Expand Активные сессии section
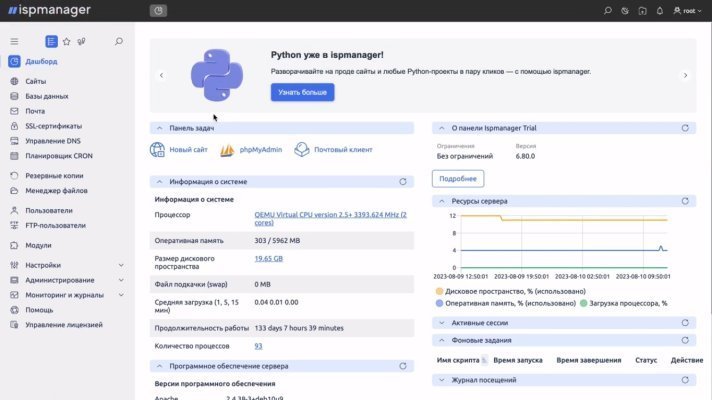This screenshot has width=712, height=400. pos(441,323)
